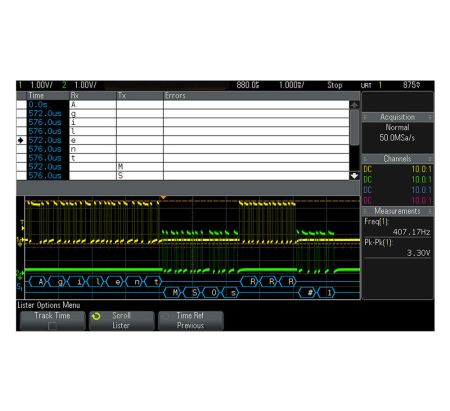Click the selected-row arrow beside the e row
This screenshot has width=450, height=411.
click(x=21, y=140)
